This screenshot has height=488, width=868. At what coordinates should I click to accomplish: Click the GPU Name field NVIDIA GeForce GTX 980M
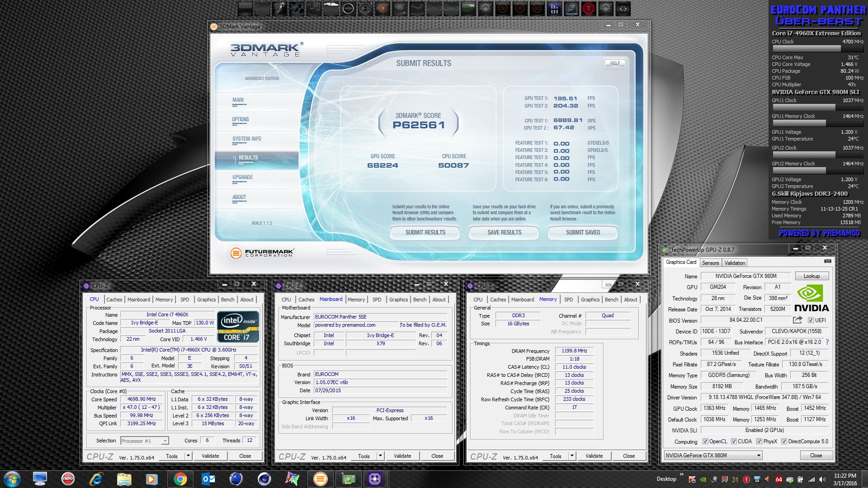[746, 276]
